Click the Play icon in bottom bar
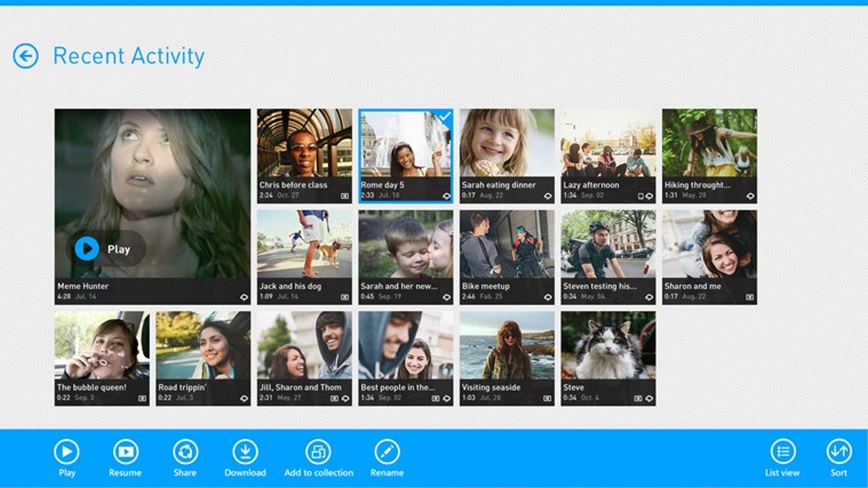This screenshot has width=868, height=488. click(66, 452)
